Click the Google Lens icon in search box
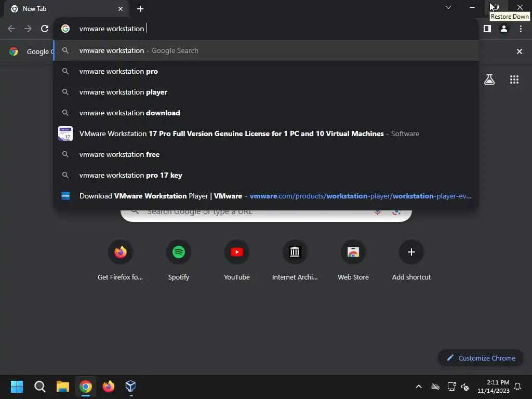Viewport: 532px width, 399px height. coord(396,212)
